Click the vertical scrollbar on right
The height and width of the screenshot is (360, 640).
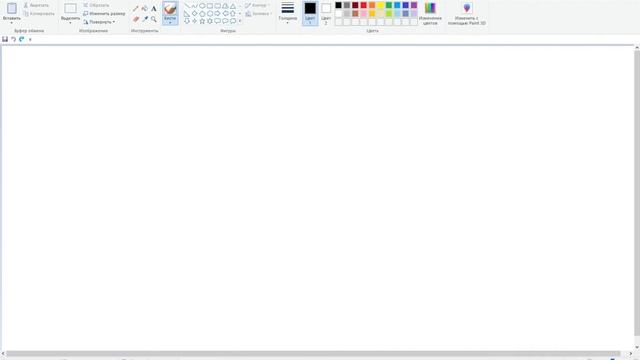pos(637,193)
